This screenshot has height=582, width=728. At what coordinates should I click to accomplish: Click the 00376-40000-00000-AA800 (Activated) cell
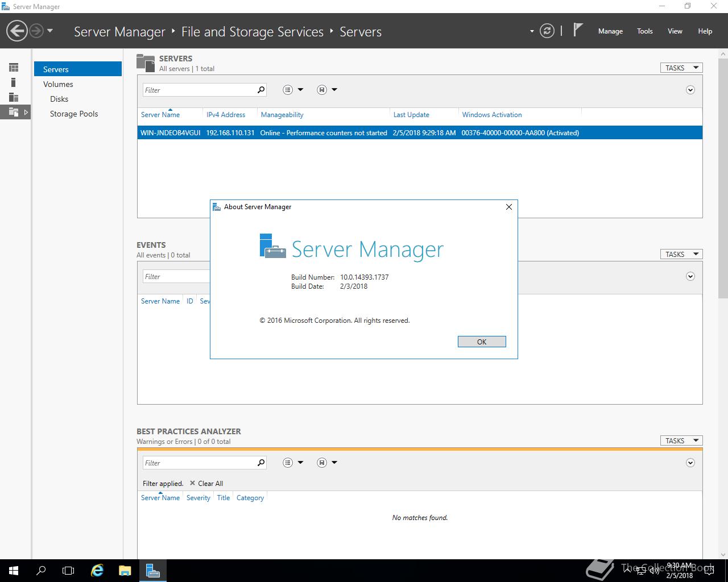[x=520, y=132]
